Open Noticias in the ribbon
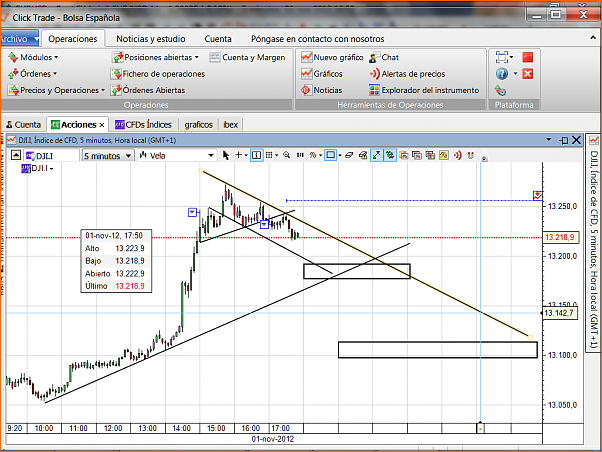 322,90
